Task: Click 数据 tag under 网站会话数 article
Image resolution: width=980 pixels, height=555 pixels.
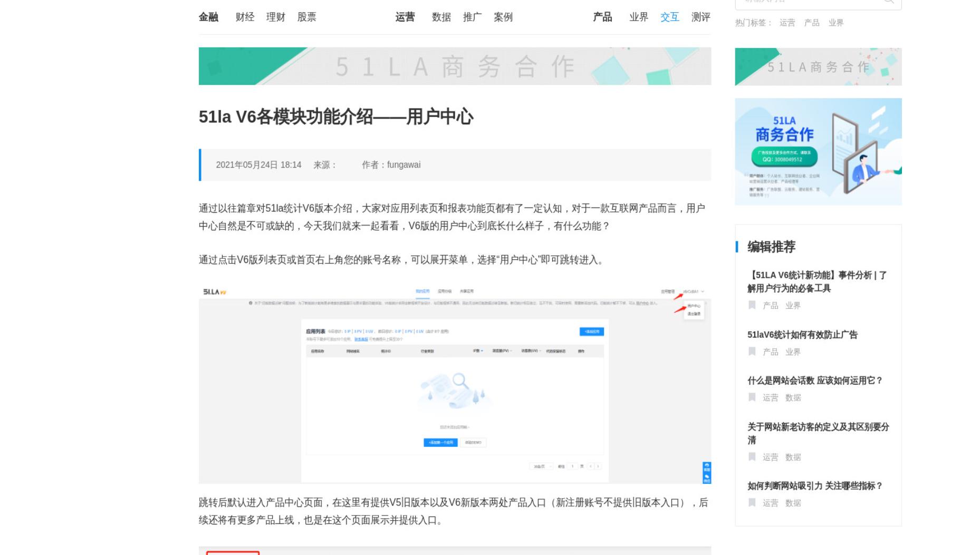Action: 793,397
